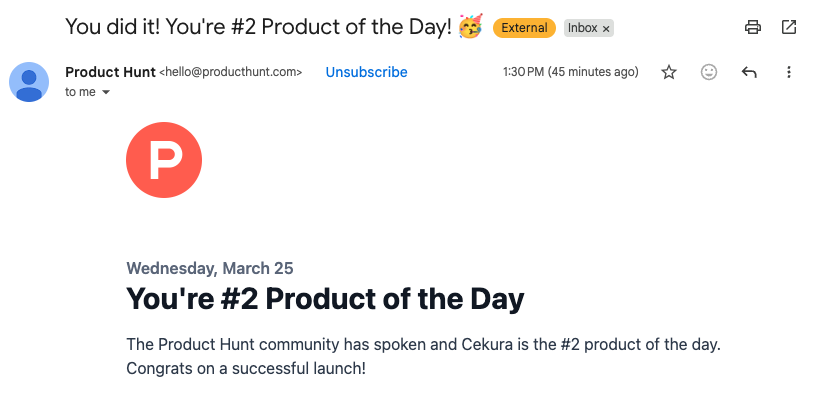816x400 pixels.
Task: Expand the 'to me' recipient details
Action: point(106,93)
